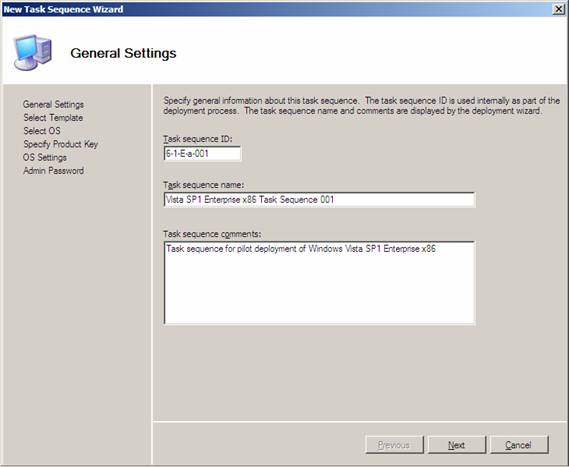Click the Next button
The height and width of the screenshot is (467, 569).
point(457,445)
